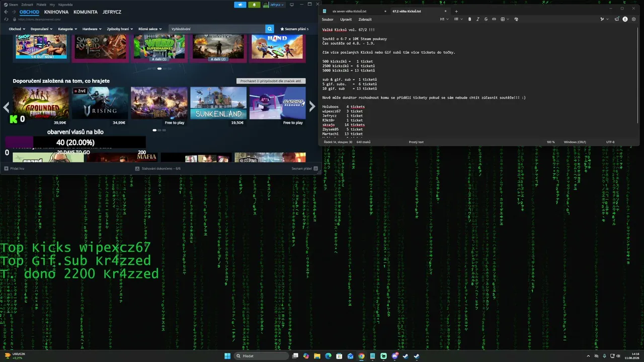
Task: Open the Soubor menu in Notepad
Action: [328, 19]
